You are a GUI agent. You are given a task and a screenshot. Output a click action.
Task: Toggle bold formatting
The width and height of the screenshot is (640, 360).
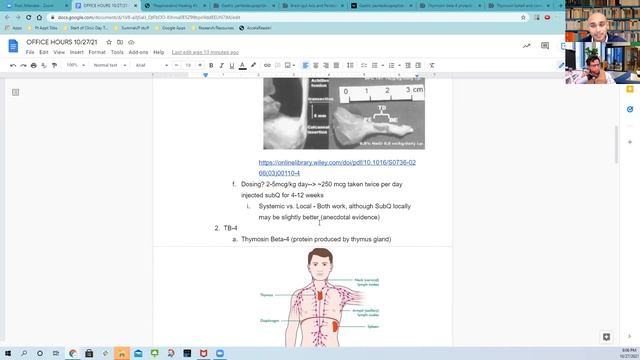211,65
